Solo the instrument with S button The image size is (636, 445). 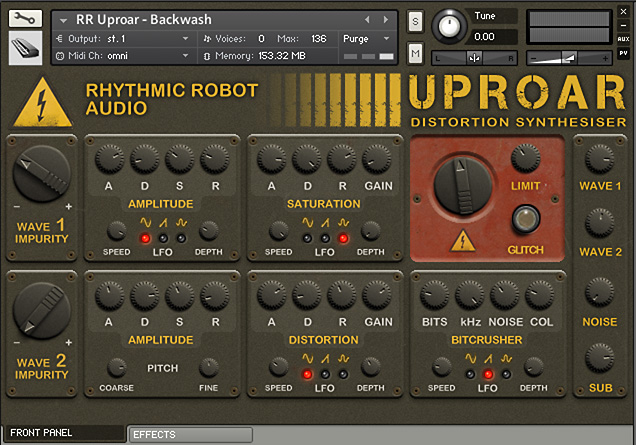[x=415, y=21]
